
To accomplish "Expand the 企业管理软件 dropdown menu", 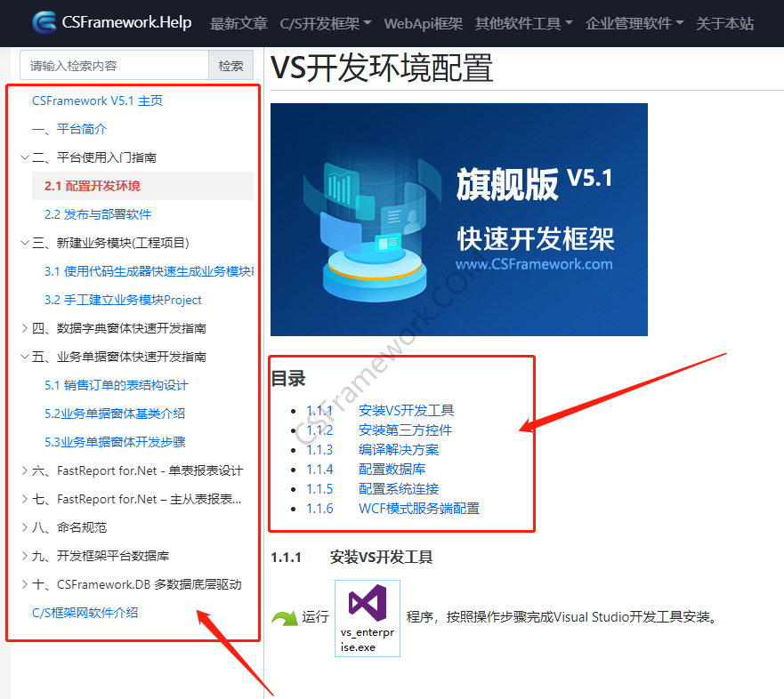I will point(634,23).
